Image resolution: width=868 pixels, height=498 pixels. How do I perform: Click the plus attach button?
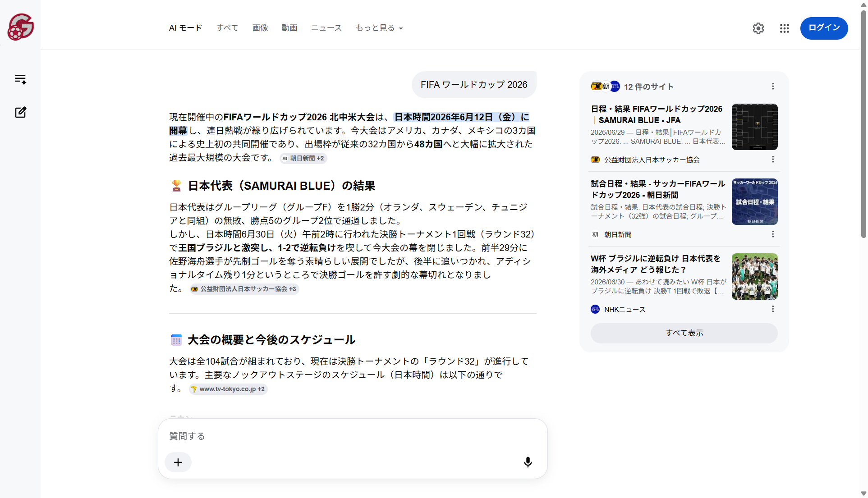click(178, 462)
